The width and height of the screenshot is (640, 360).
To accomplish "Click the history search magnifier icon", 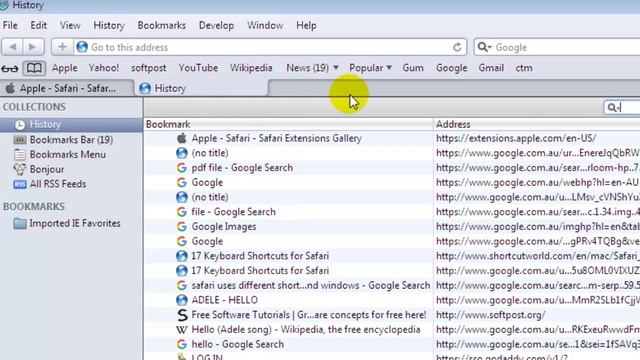I will coord(612,107).
